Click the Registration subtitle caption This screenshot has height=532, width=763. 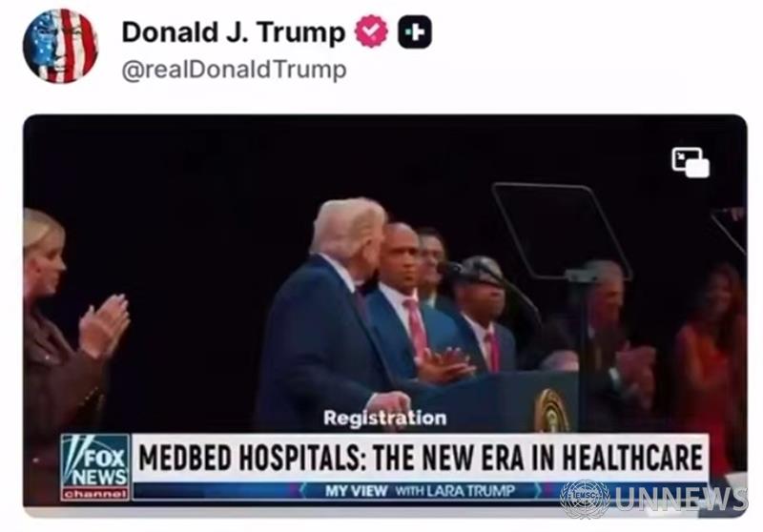click(385, 419)
